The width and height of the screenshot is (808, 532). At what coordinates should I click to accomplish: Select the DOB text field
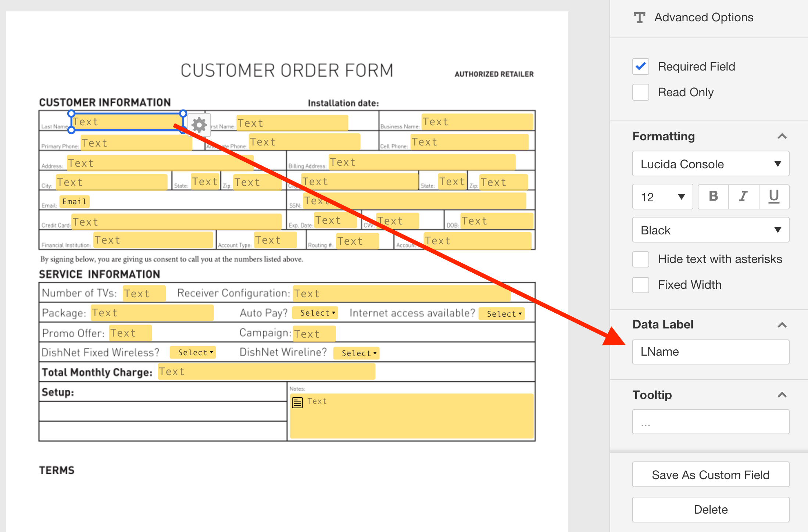point(497,221)
